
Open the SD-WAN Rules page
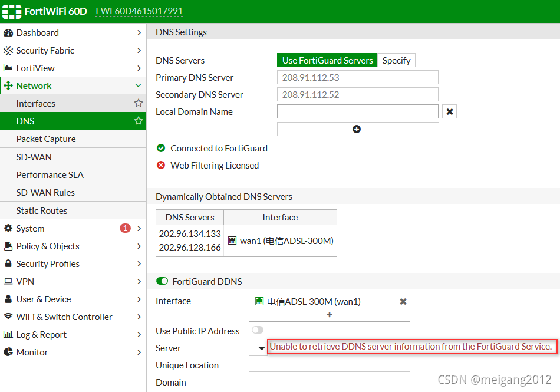pyautogui.click(x=73, y=192)
